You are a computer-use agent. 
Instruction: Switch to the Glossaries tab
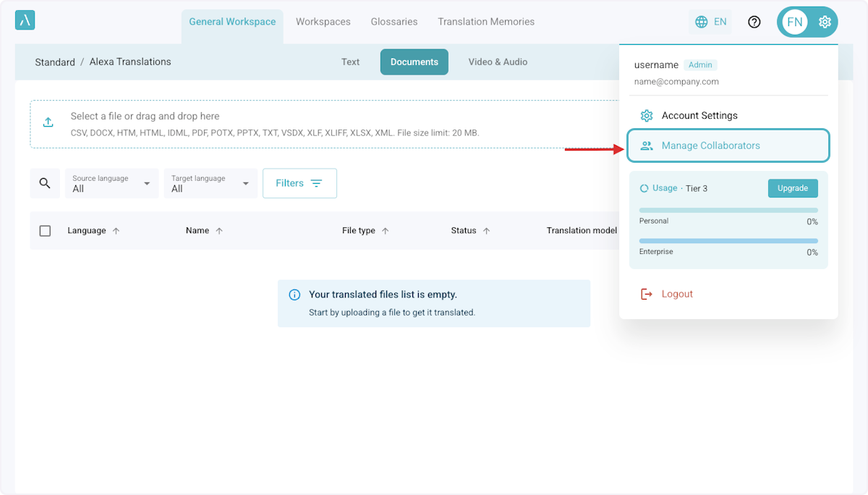tap(393, 22)
